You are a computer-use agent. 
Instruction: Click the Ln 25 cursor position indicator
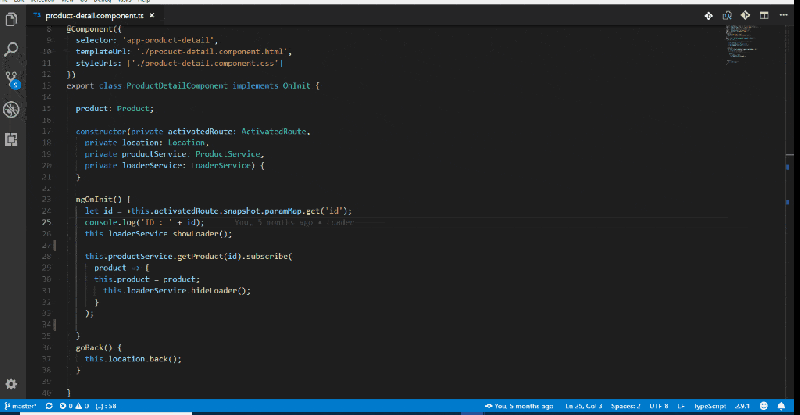(584, 406)
